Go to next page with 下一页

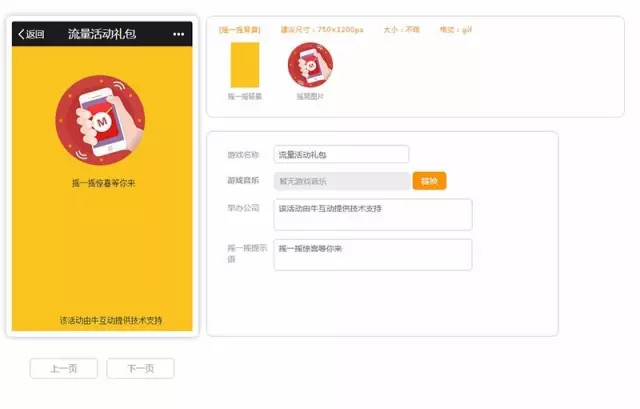[140, 368]
